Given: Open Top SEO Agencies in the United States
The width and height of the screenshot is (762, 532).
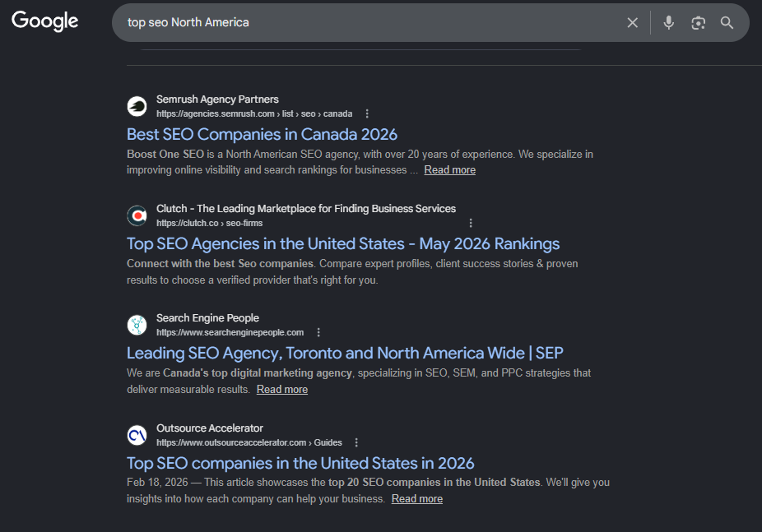Looking at the screenshot, I should click(x=343, y=243).
